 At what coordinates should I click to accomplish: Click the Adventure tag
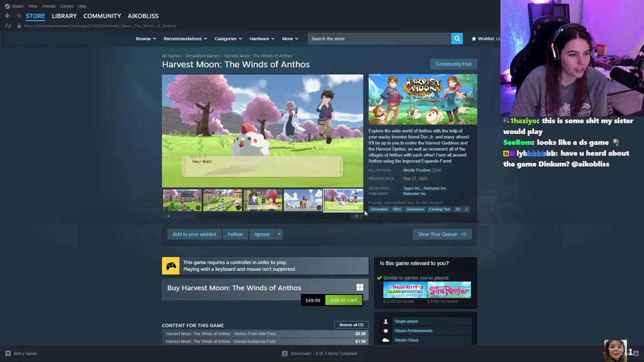379,209
